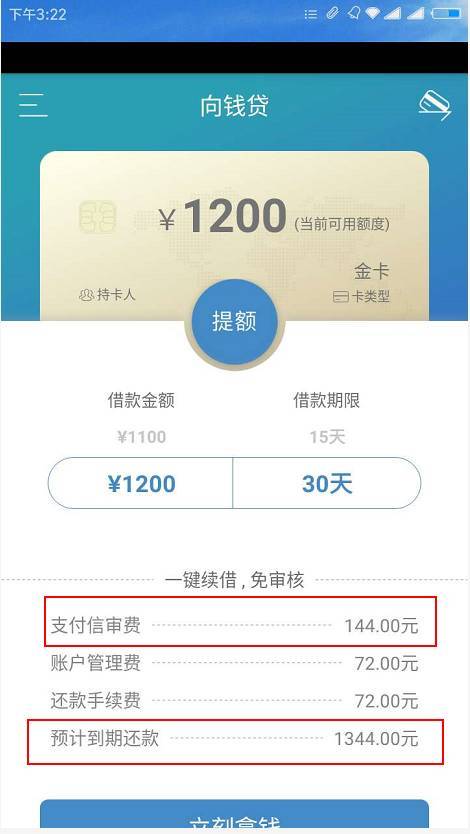The height and width of the screenshot is (834, 470).
Task: Tap the battery icon in status bar
Action: (446, 14)
